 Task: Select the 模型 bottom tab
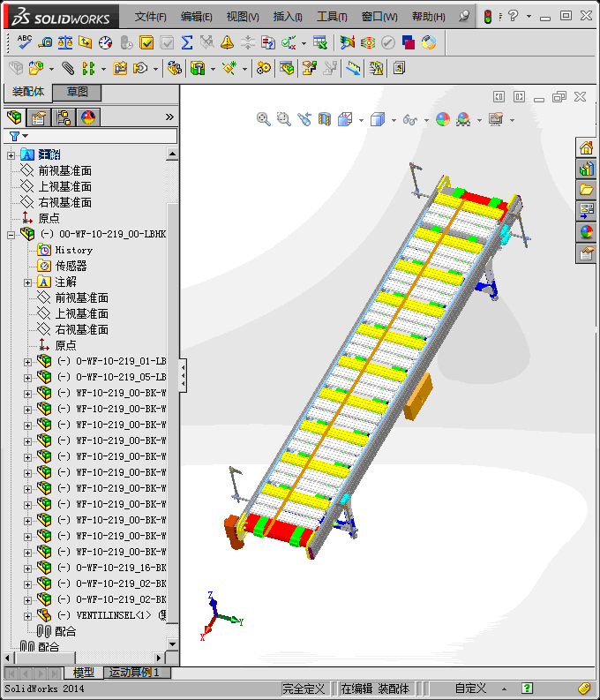[x=83, y=673]
